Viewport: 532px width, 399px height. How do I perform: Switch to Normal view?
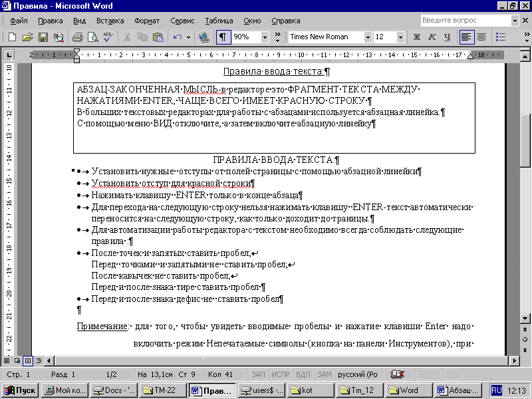(x=7, y=360)
